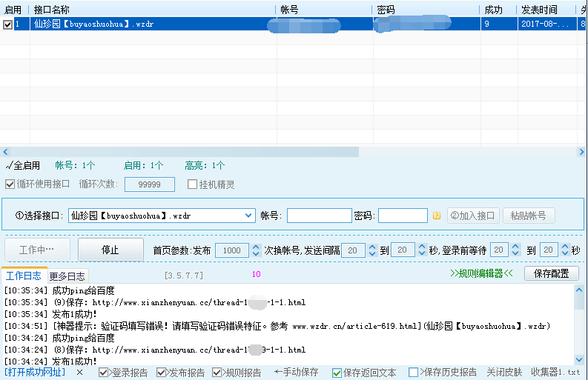The height and width of the screenshot is (380, 588).
Task: Switch to 工作日志 tab
Action: 24,276
